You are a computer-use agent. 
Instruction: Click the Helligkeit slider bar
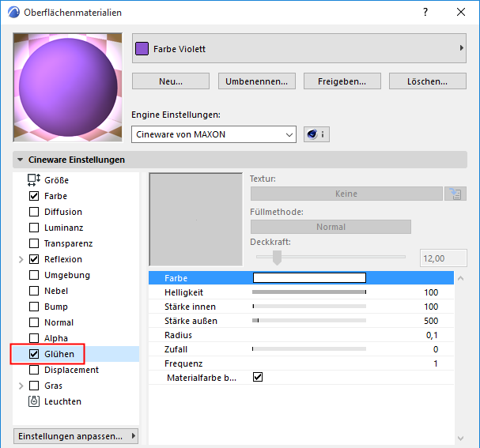[x=309, y=292]
